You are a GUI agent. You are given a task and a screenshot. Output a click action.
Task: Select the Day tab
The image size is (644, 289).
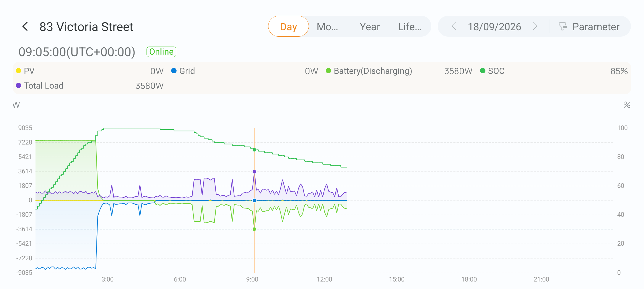pos(289,26)
